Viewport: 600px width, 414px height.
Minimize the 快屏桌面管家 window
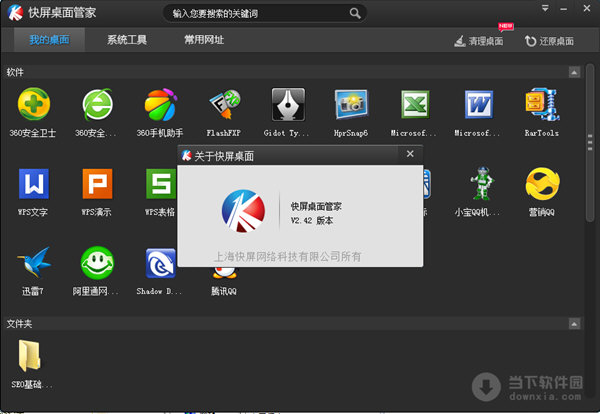click(564, 9)
